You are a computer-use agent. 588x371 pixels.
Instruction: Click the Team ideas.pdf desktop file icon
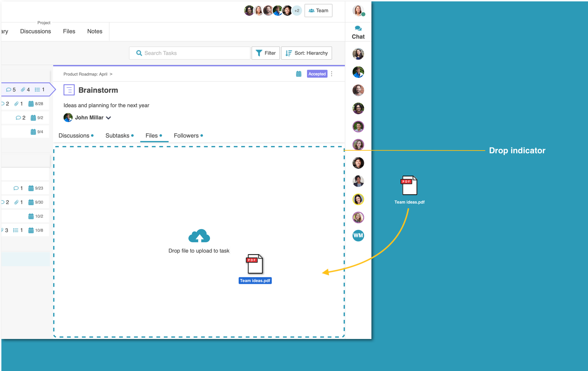click(x=409, y=186)
